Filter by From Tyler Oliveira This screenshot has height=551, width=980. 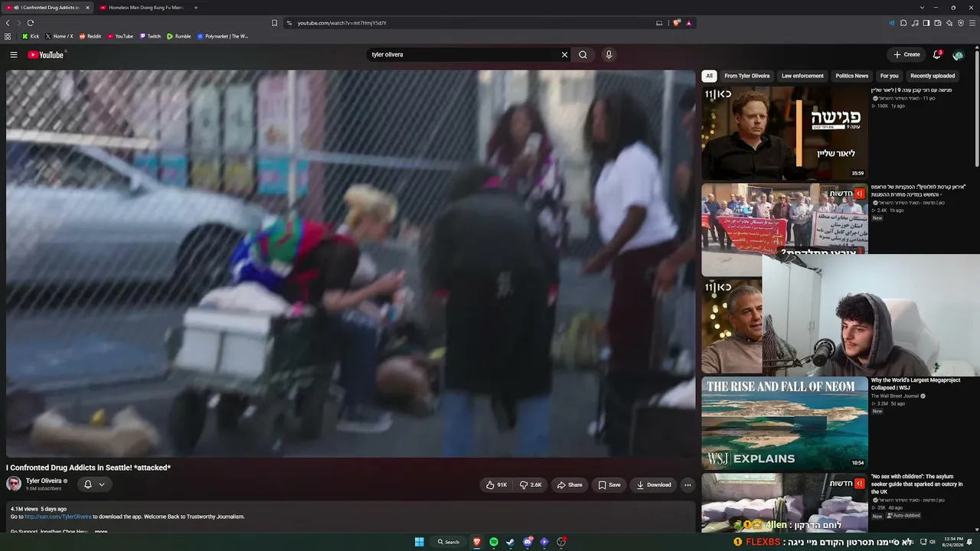point(747,76)
